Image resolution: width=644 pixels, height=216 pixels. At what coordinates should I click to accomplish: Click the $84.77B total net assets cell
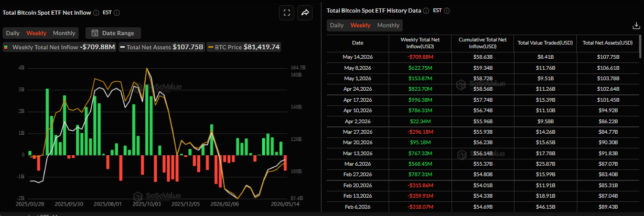(608, 132)
